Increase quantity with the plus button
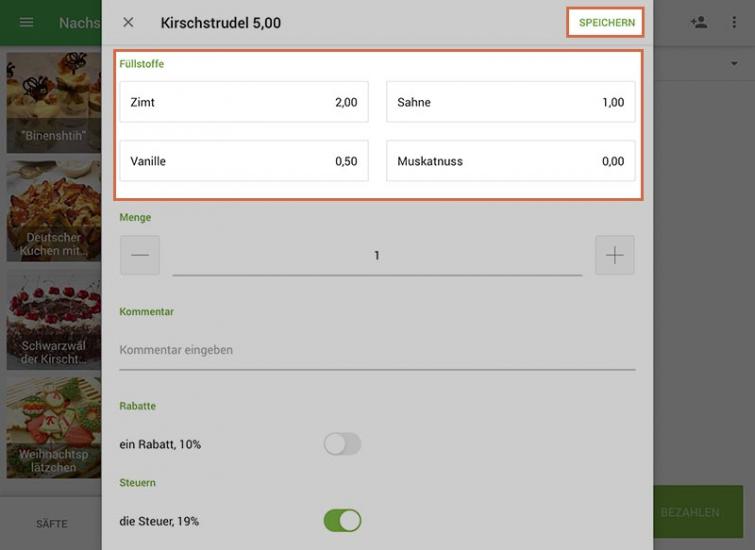755x550 pixels. coord(614,255)
